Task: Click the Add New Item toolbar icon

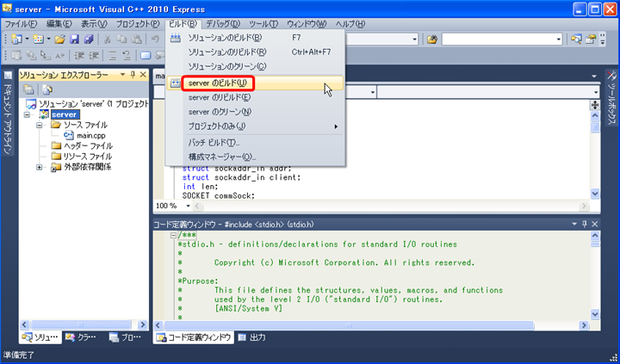Action: (x=39, y=39)
